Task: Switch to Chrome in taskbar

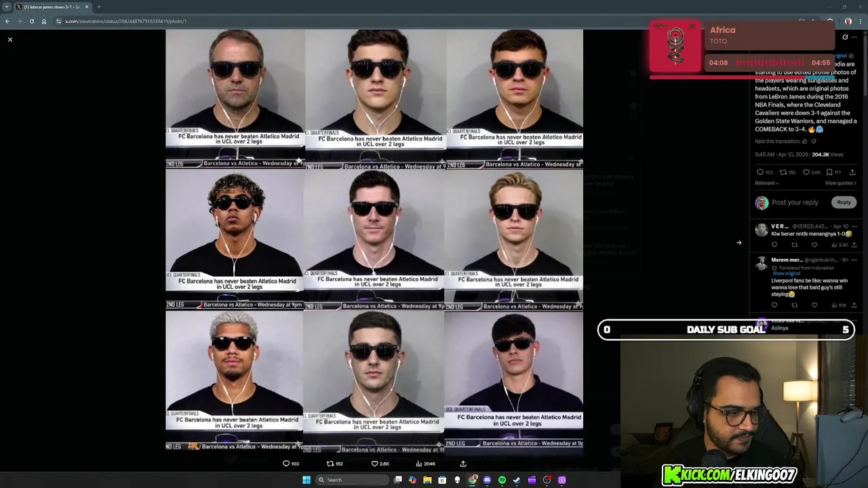Action: (472, 480)
